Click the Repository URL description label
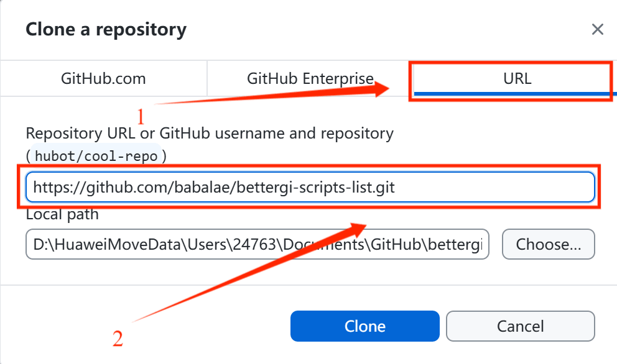The width and height of the screenshot is (617, 364). [x=210, y=133]
